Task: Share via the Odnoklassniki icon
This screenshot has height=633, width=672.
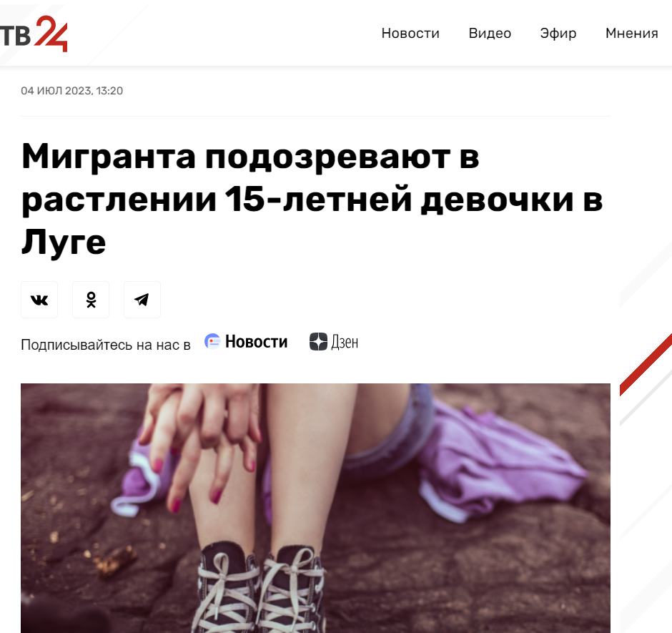Action: click(x=91, y=300)
